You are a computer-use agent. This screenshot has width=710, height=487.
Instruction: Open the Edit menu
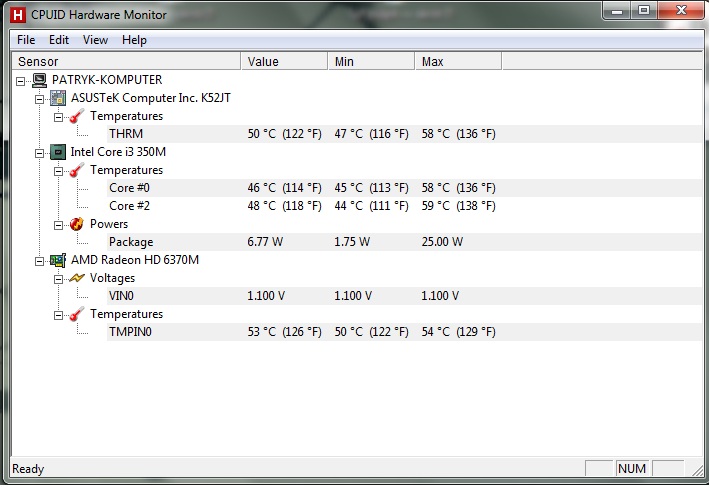click(59, 40)
